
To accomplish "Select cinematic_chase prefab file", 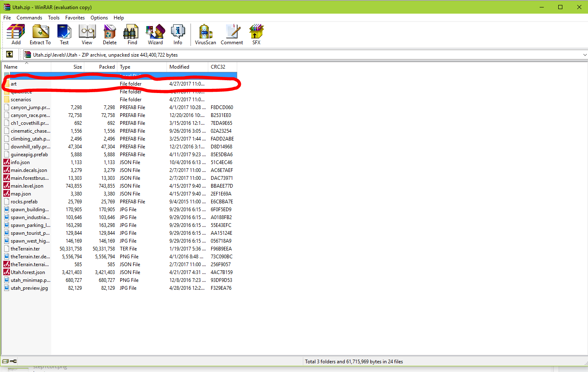I will (x=120, y=131).
